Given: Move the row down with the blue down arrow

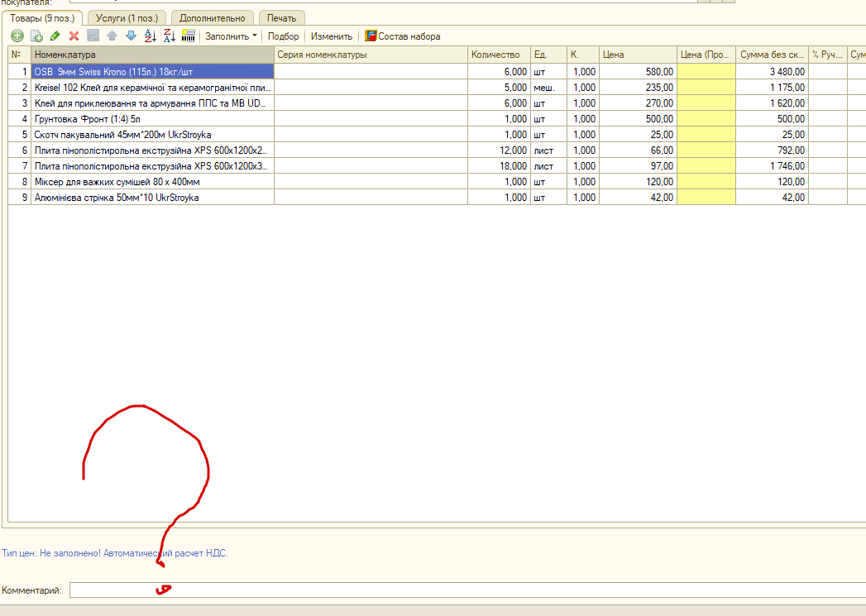Looking at the screenshot, I should (x=131, y=36).
